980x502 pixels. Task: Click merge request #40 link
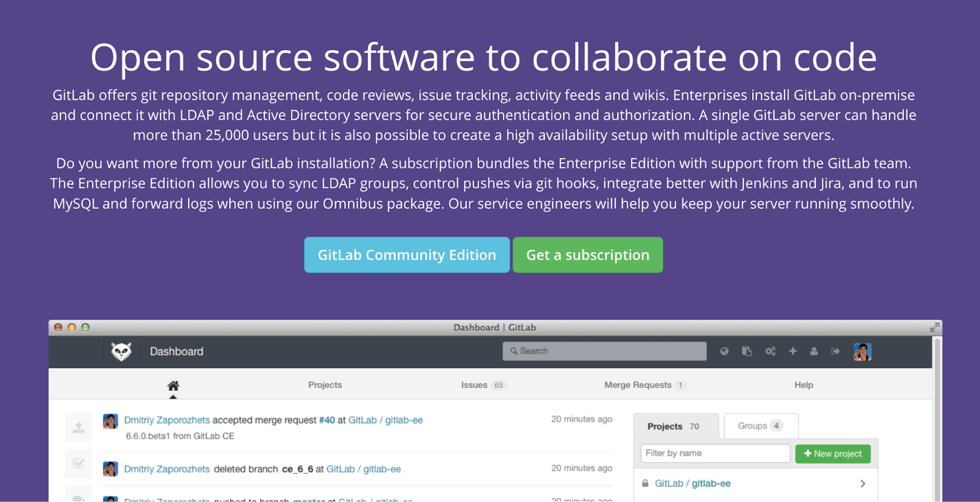[327, 420]
